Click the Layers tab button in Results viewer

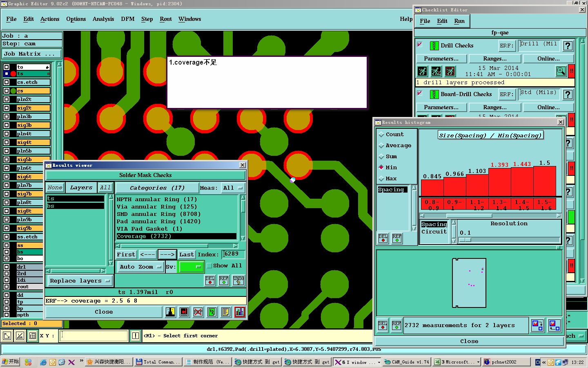(81, 188)
